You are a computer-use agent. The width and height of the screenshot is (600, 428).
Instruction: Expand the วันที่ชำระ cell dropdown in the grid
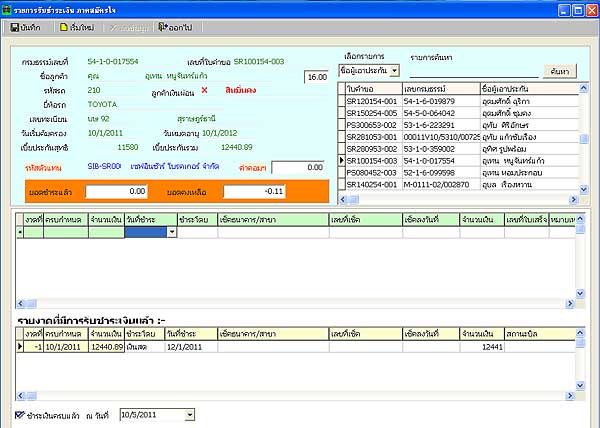[173, 232]
